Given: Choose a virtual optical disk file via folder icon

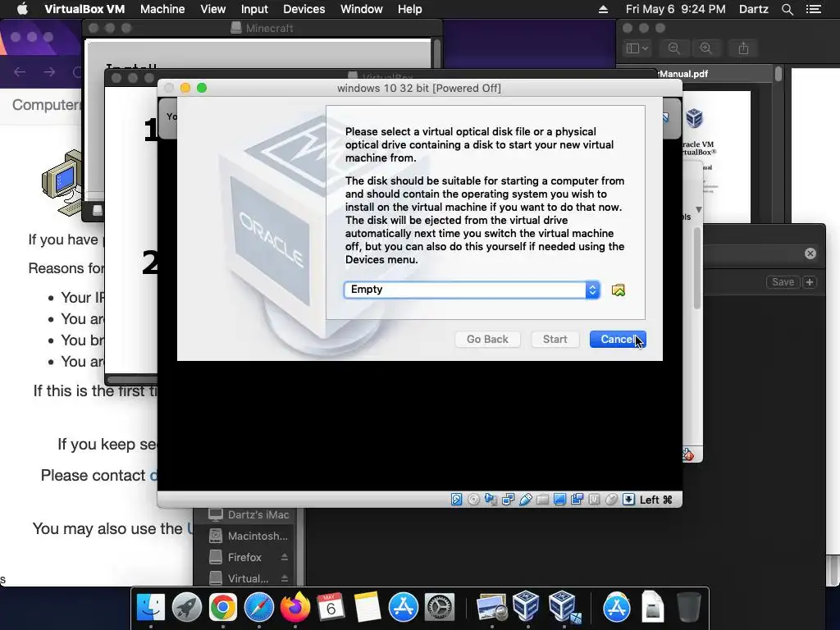Looking at the screenshot, I should (619, 290).
